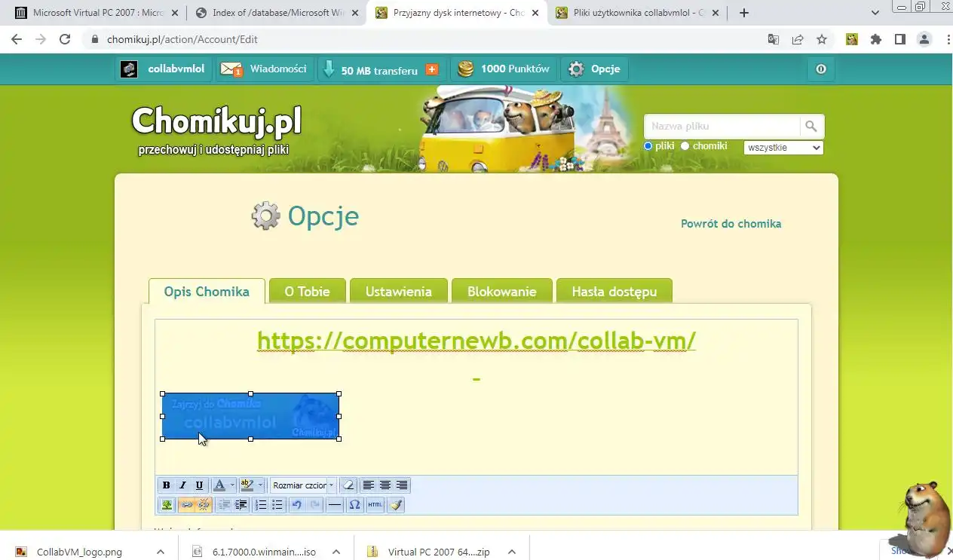
Task: Switch to the 'O Tobie' tab
Action: pyautogui.click(x=307, y=292)
